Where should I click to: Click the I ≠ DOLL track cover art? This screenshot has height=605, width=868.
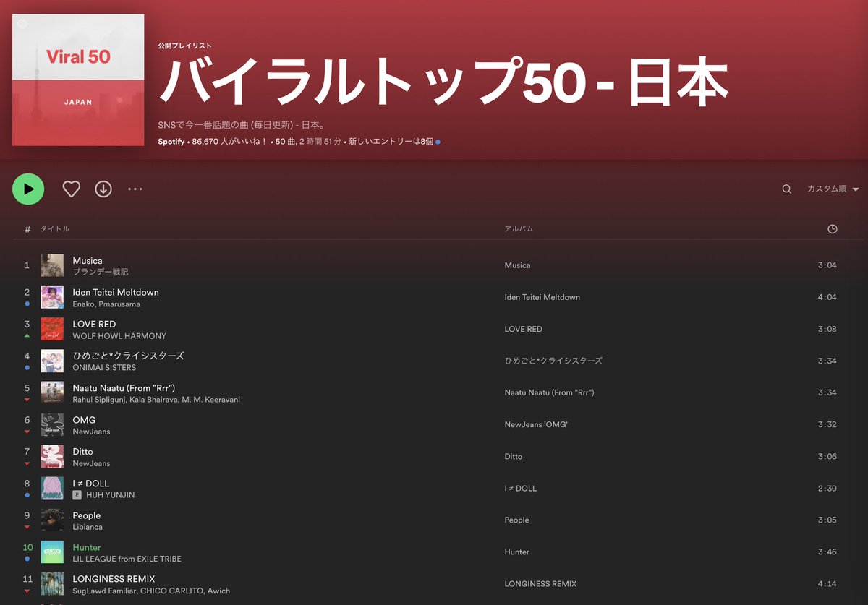(52, 488)
